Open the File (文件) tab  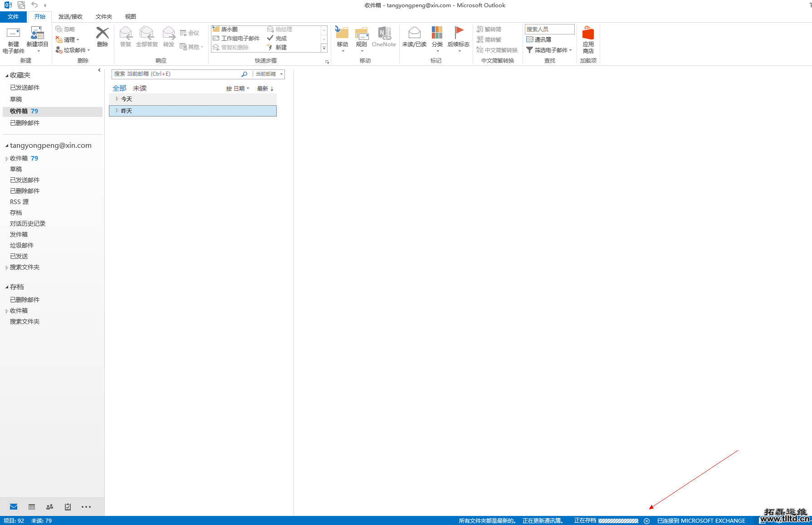tap(13, 17)
